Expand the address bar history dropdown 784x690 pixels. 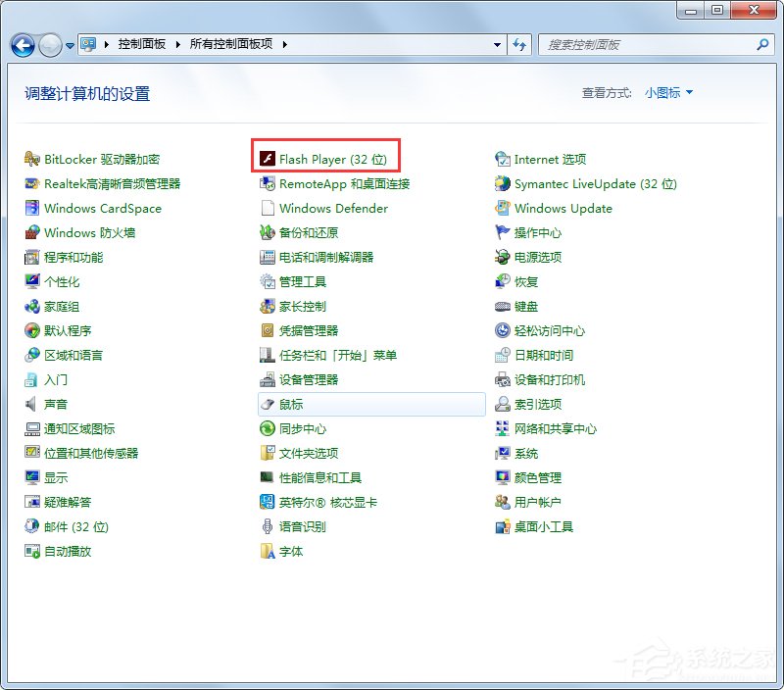coord(498,44)
